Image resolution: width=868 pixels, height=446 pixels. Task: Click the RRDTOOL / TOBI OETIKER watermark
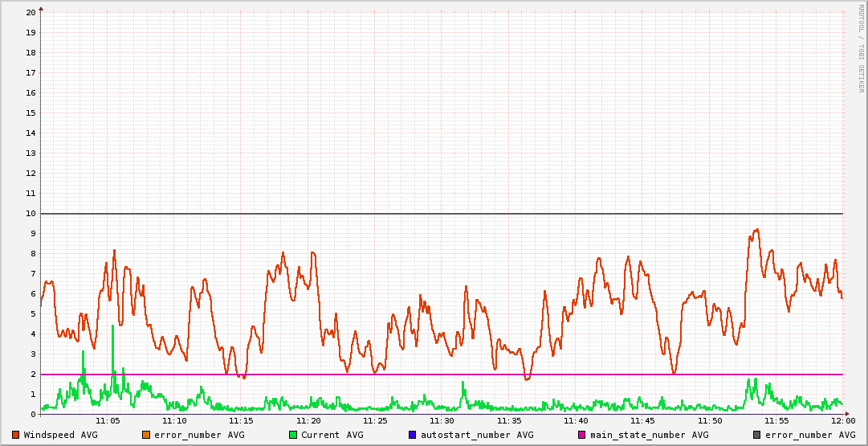click(861, 48)
